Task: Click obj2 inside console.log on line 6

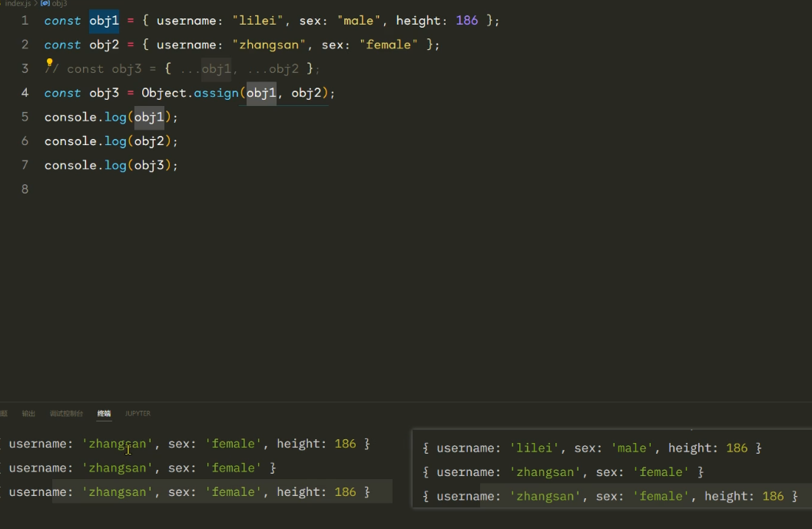Action: [149, 141]
